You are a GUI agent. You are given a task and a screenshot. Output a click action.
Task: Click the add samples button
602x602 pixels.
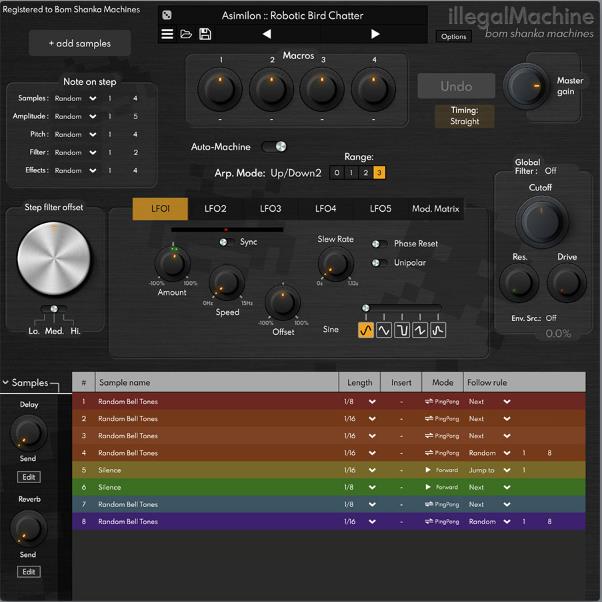78,43
